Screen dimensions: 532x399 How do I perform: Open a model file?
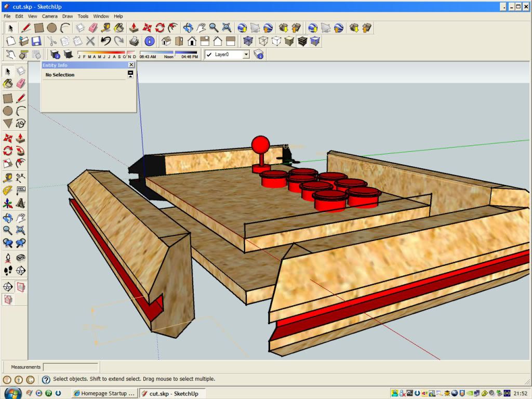(x=24, y=42)
